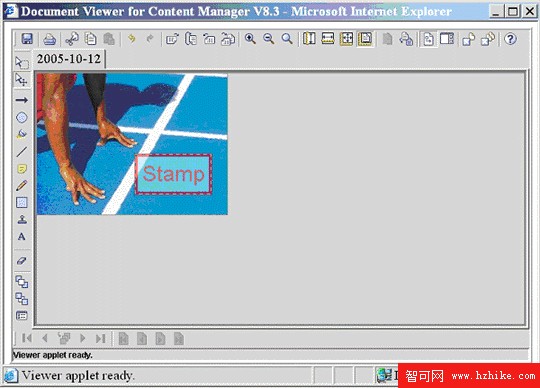
Task: Select the Highlighter annotation tool
Action: tap(21, 134)
